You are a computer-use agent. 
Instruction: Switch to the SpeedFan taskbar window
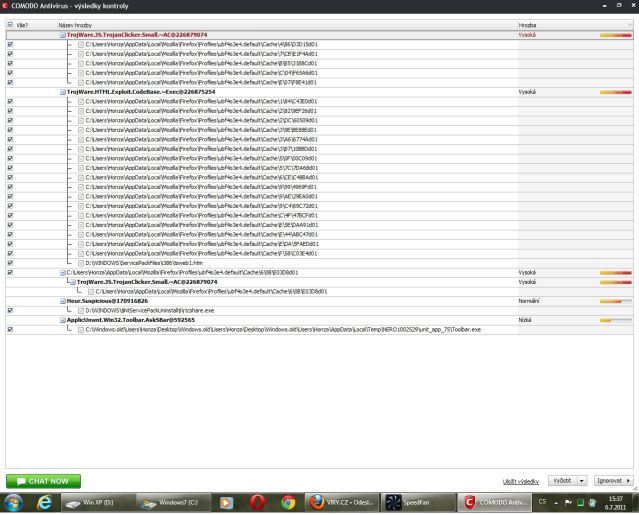(418, 503)
